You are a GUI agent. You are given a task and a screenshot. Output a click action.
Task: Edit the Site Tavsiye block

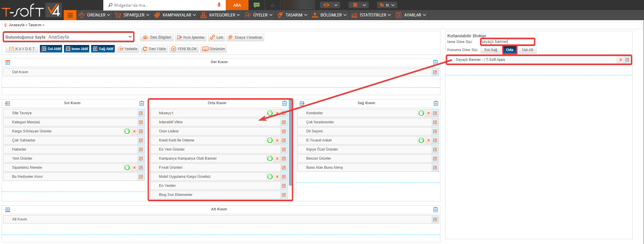141,113
